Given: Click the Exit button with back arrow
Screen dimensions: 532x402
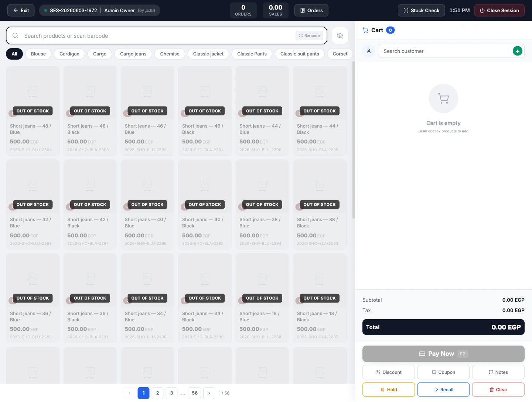Looking at the screenshot, I should [21, 10].
